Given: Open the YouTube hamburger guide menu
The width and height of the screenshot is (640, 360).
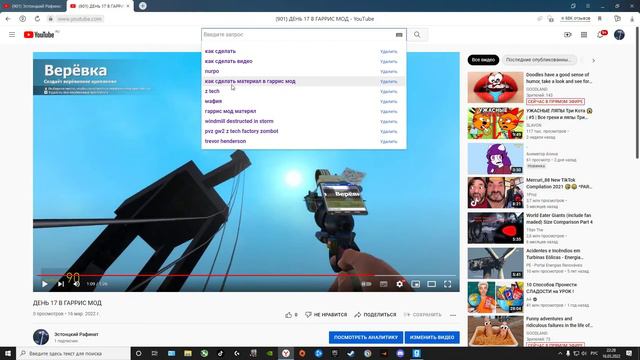Looking at the screenshot, I should [x=12, y=35].
